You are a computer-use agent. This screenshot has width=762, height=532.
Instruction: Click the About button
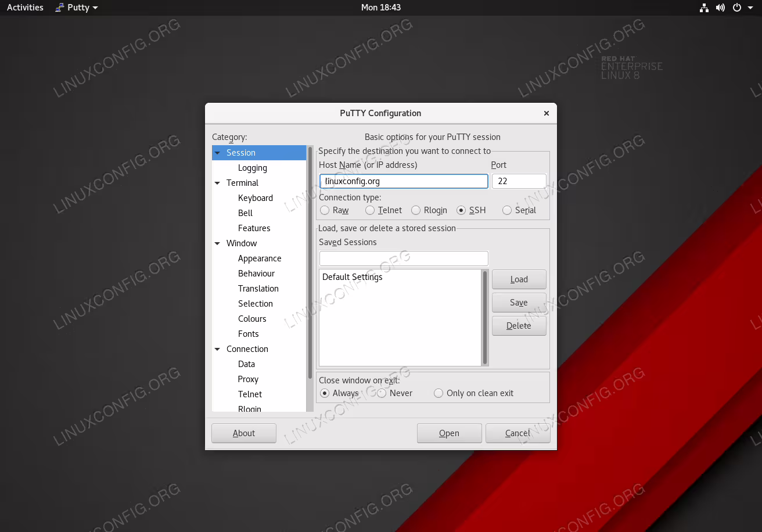[244, 433]
